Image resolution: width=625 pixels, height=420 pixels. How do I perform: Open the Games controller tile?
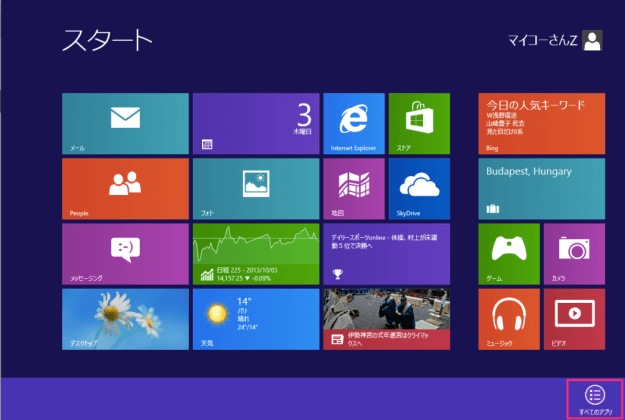point(509,253)
